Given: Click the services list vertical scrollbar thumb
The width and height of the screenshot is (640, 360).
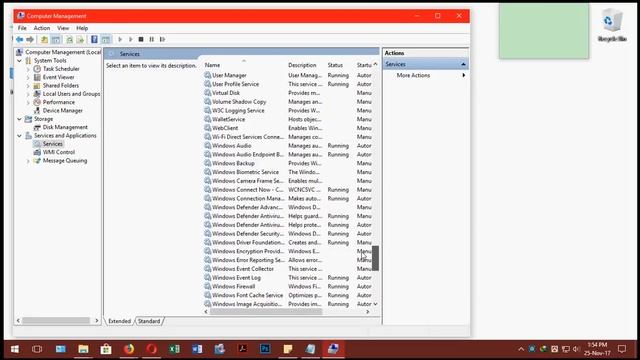Looking at the screenshot, I should (375, 258).
